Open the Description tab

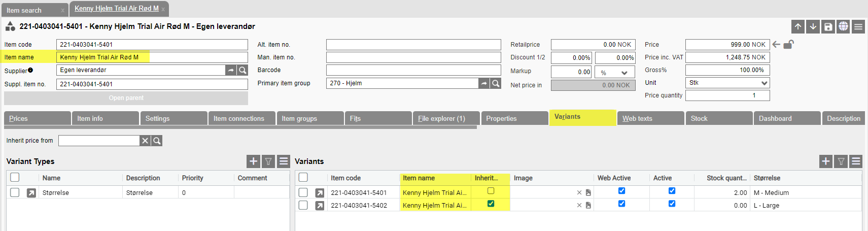click(843, 118)
